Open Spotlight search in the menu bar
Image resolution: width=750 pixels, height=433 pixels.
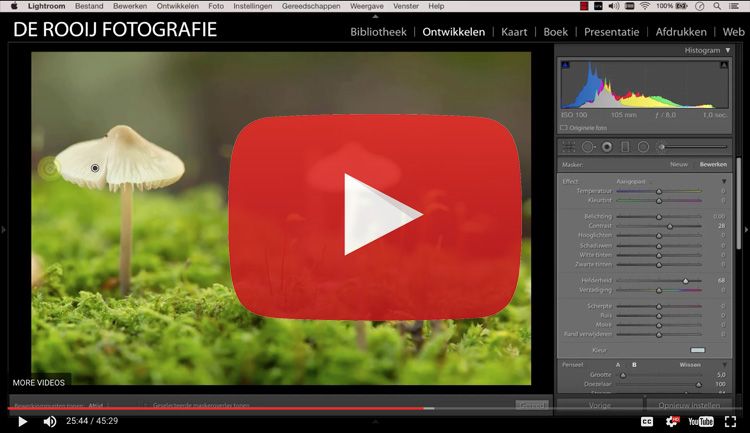(717, 6)
